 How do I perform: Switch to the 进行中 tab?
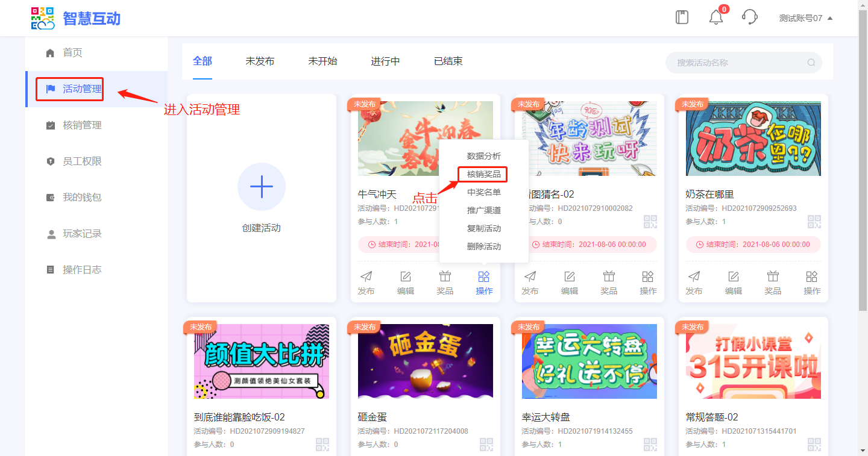tap(385, 61)
